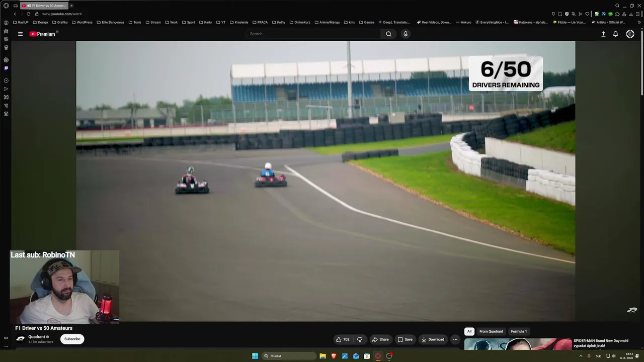Image resolution: width=644 pixels, height=362 pixels.
Task: Open the Quadrant channel avatar
Action: click(21, 339)
